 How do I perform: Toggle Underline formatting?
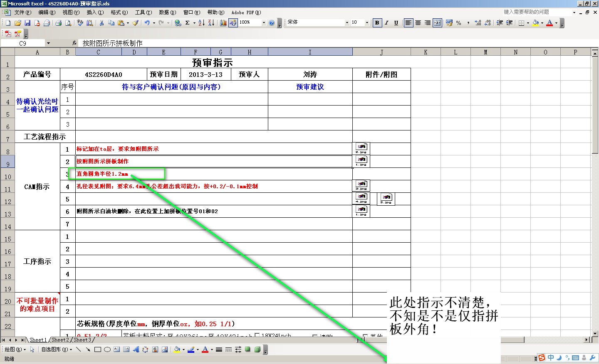pos(396,23)
